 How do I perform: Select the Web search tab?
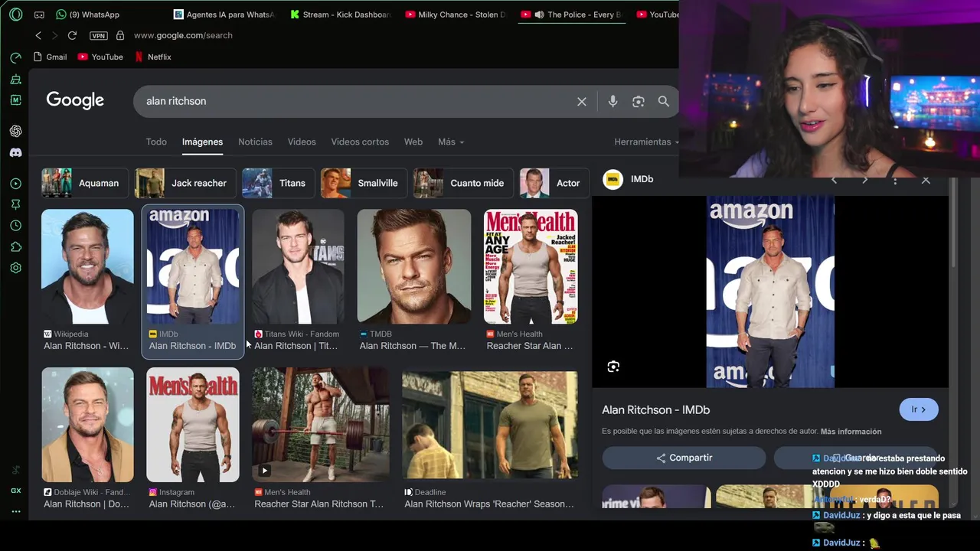(413, 142)
